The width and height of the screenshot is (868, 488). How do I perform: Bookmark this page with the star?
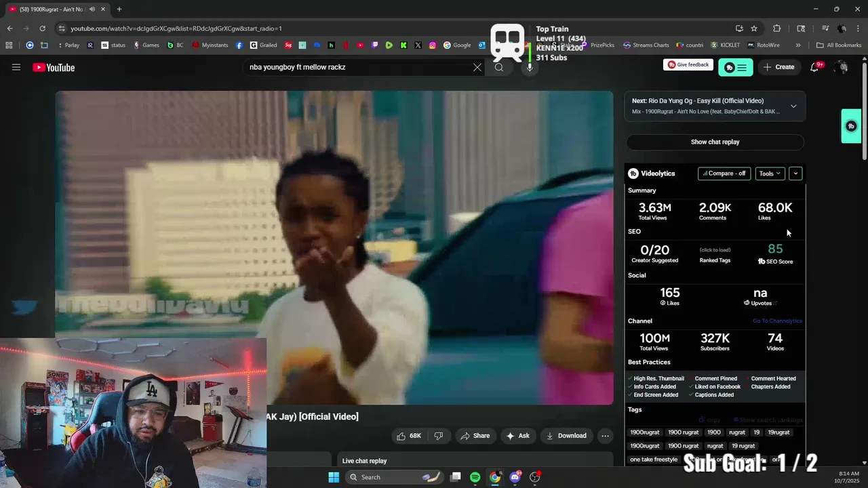754,28
